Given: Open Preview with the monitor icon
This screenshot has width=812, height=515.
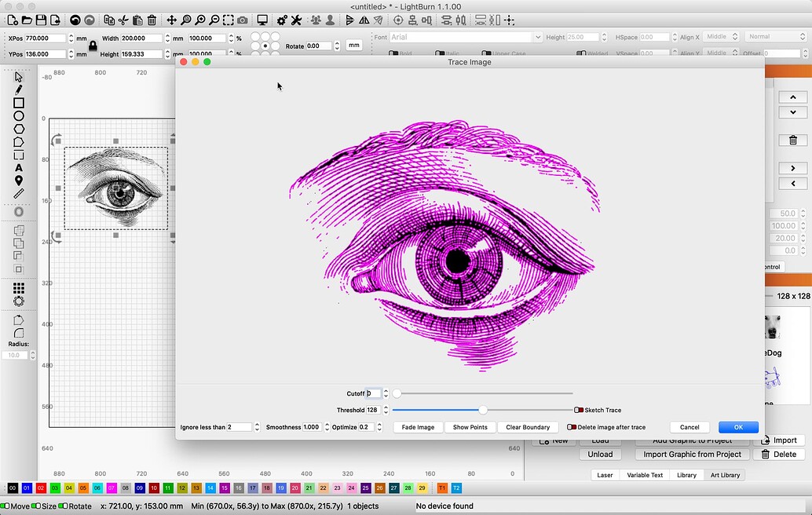Looking at the screenshot, I should [x=262, y=20].
